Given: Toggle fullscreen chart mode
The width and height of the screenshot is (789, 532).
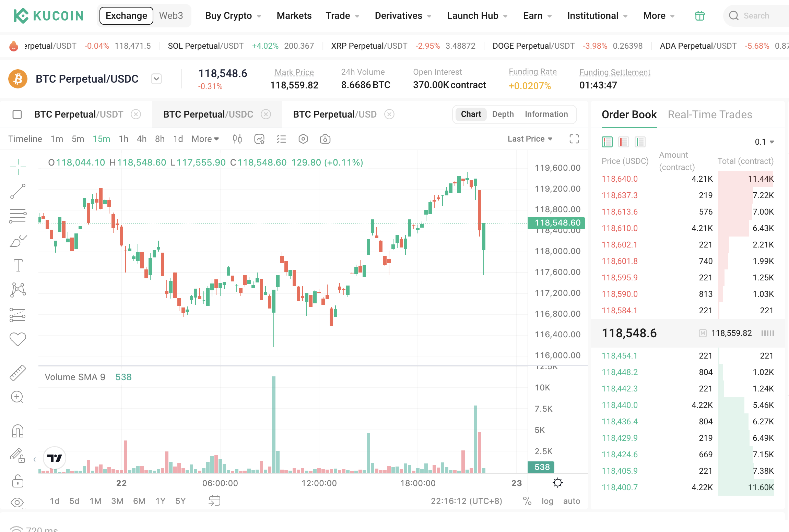Looking at the screenshot, I should click(574, 139).
